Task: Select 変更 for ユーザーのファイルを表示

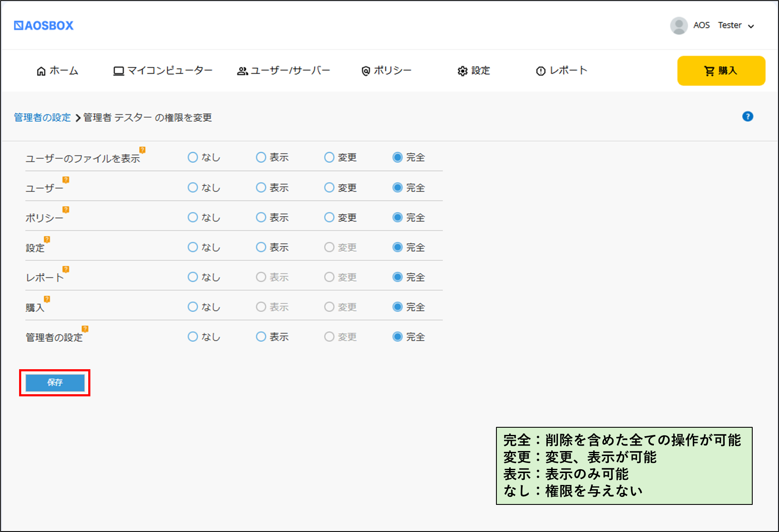Action: 329,157
